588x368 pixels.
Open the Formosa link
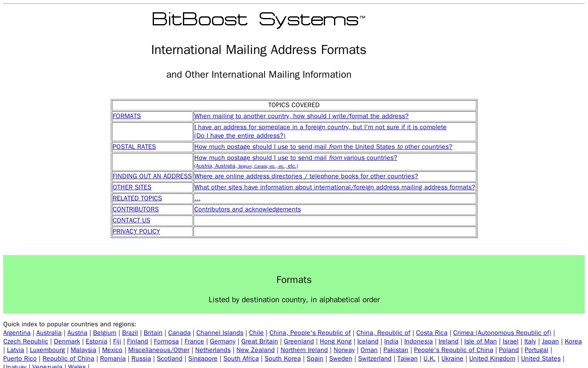[x=166, y=341]
